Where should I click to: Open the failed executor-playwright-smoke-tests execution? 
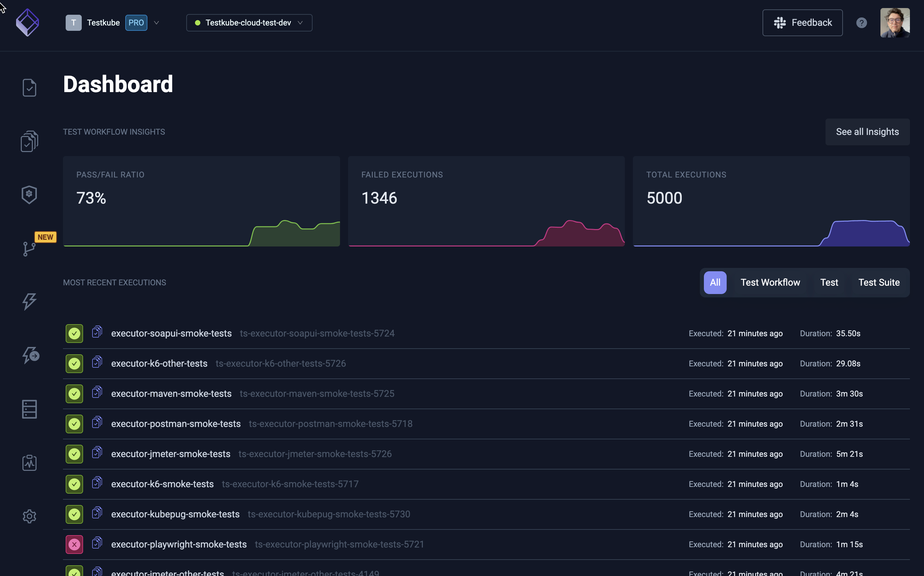tap(179, 544)
